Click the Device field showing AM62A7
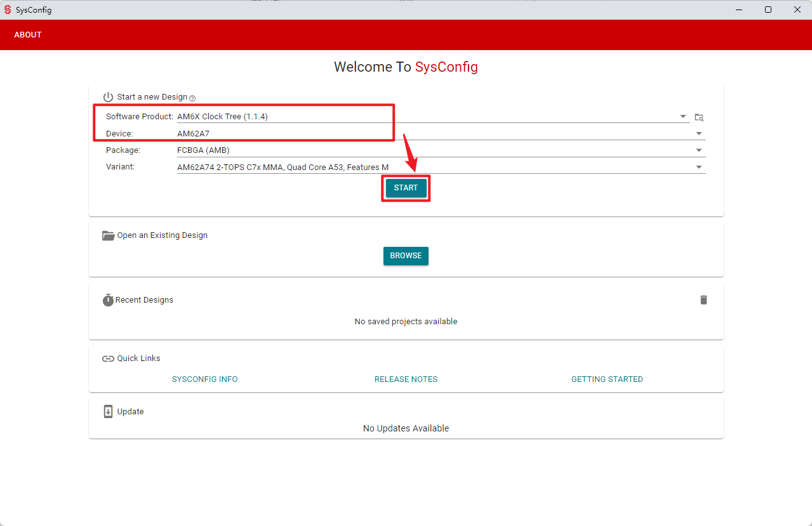Screen dimensions: 812x526 pos(441,134)
